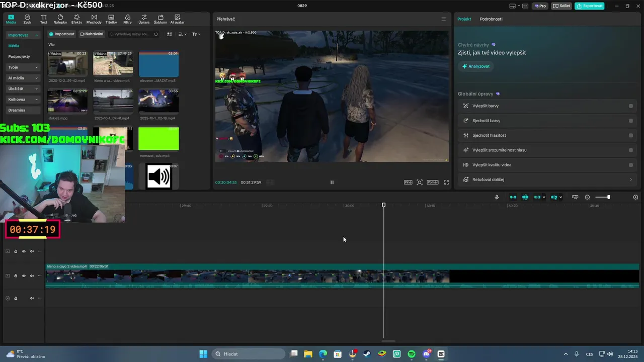Click the timeline zoom-in magnifier icon
644x362 pixels.
tap(635, 197)
